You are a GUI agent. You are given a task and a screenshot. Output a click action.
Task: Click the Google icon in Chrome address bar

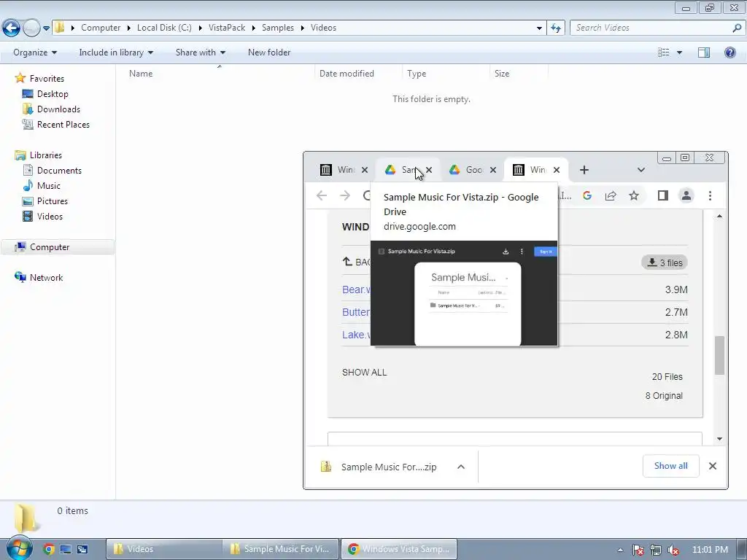[587, 195]
